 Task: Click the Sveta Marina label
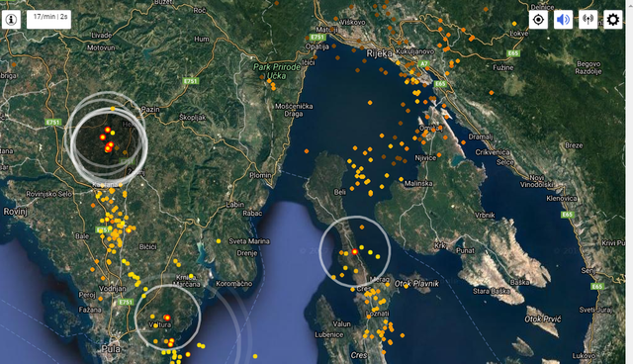coord(249,241)
